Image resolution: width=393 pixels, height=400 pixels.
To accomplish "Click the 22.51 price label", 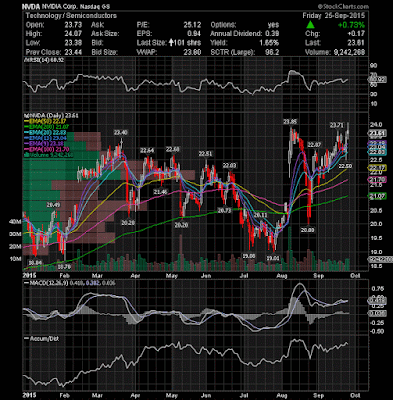I will click(x=205, y=154).
